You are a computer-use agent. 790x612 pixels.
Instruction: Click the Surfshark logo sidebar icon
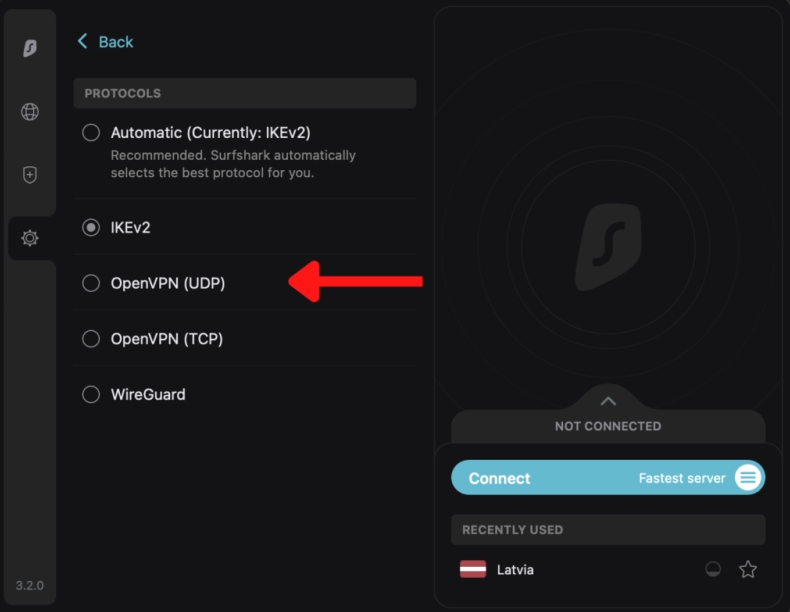point(30,49)
